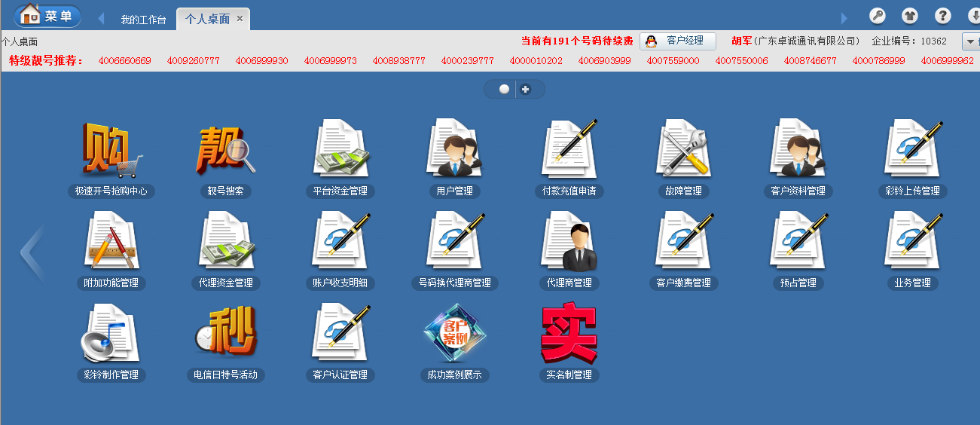Click the 客户经理 QQ button
The image size is (980, 425).
coord(677,41)
